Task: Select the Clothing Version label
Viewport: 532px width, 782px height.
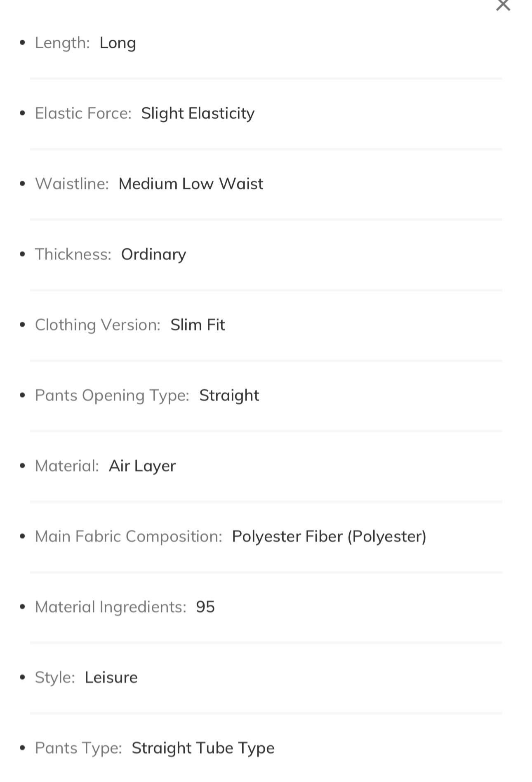Action: coord(98,325)
